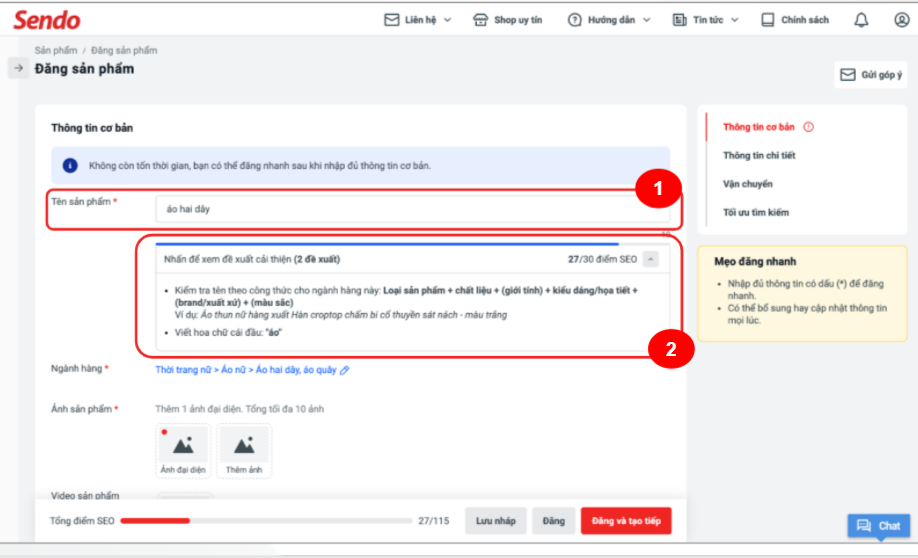
Task: Open the user account profile icon
Action: [x=901, y=20]
